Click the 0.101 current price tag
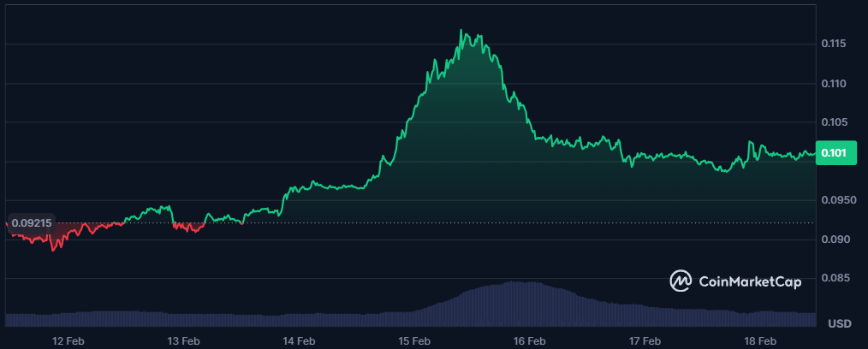This screenshot has height=349, width=868. click(835, 152)
